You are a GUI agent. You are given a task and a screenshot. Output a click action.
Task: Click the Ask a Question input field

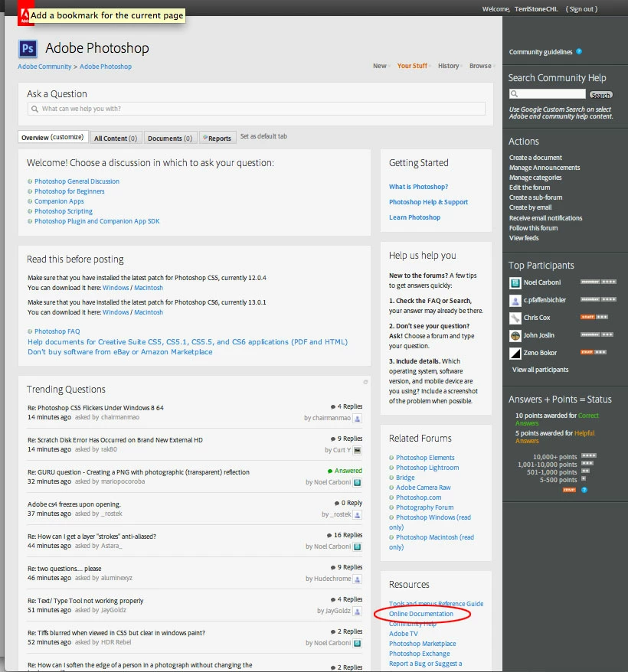(x=257, y=109)
